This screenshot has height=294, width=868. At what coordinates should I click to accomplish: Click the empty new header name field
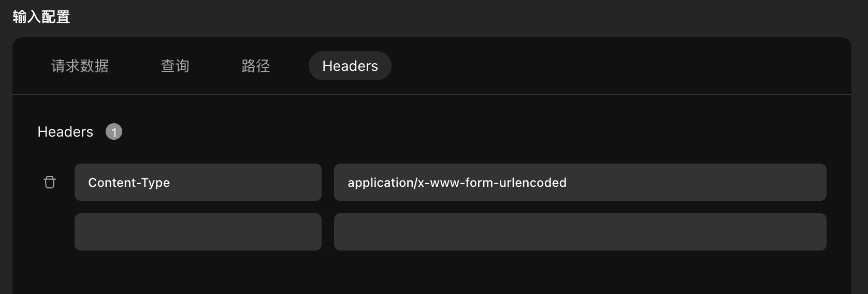click(198, 232)
